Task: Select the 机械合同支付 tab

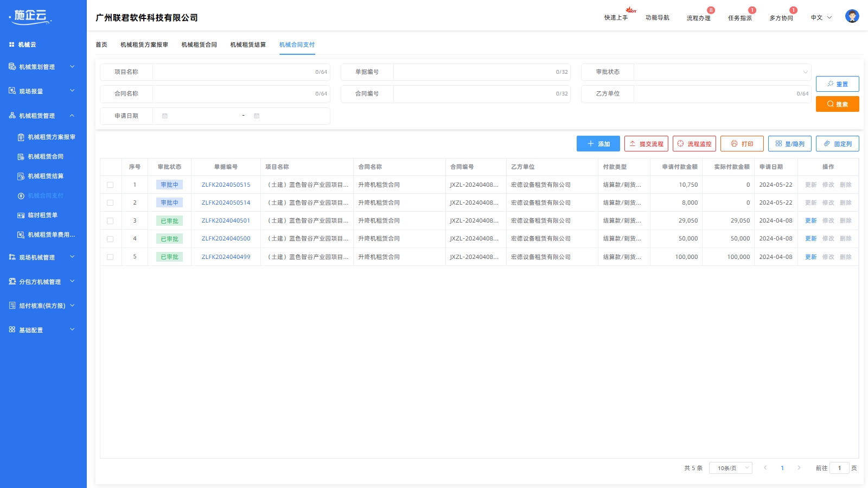Action: (297, 45)
